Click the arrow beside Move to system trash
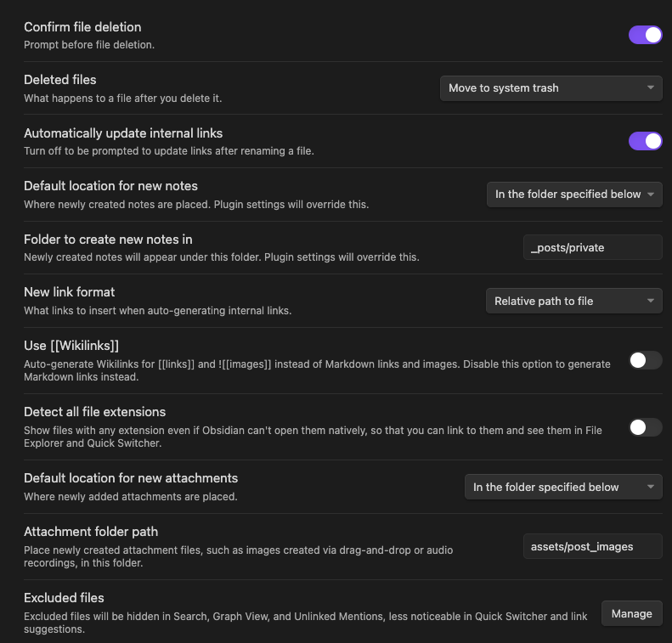The image size is (672, 643). pyautogui.click(x=651, y=87)
